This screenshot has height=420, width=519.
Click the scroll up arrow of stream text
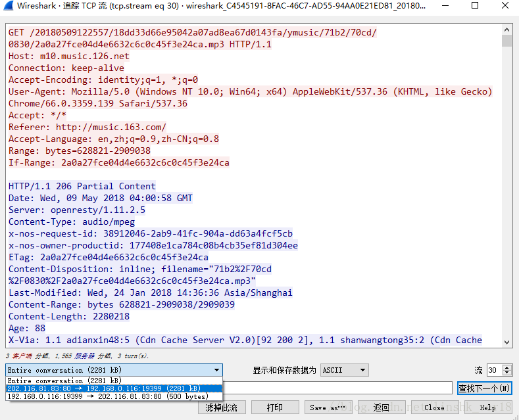(507, 30)
